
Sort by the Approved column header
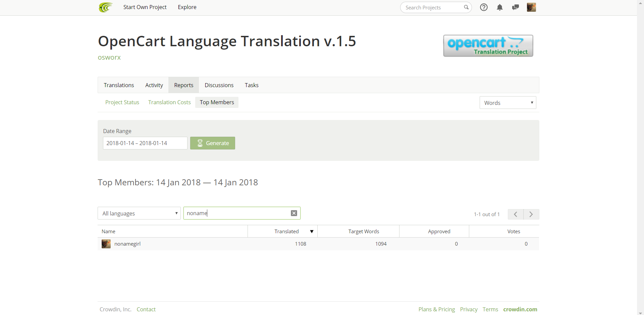(434, 231)
